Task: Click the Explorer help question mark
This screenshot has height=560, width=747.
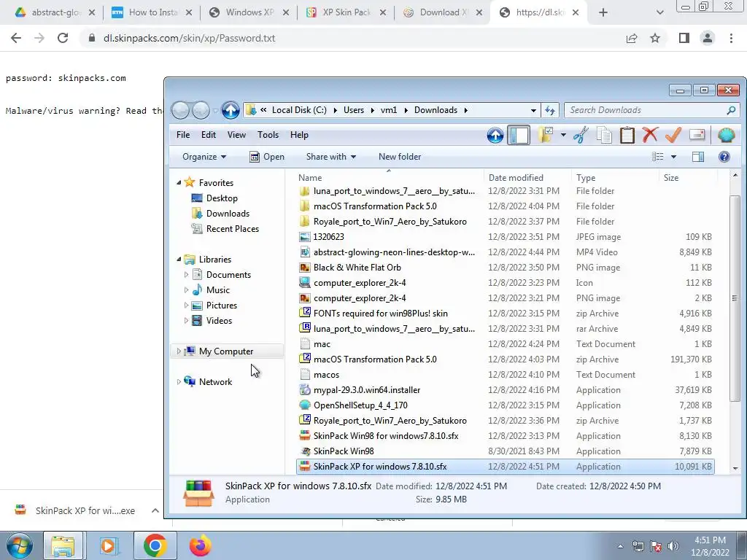Action: pos(724,157)
